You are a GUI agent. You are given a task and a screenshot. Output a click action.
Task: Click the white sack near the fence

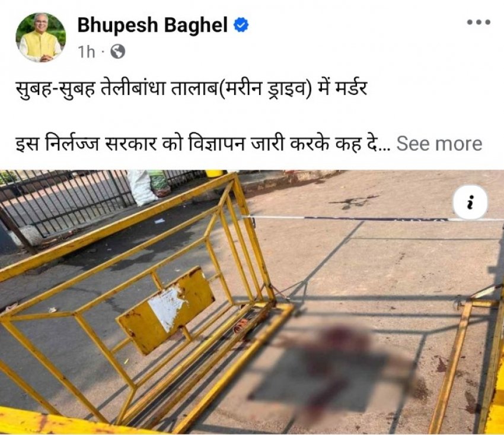pyautogui.click(x=142, y=188)
